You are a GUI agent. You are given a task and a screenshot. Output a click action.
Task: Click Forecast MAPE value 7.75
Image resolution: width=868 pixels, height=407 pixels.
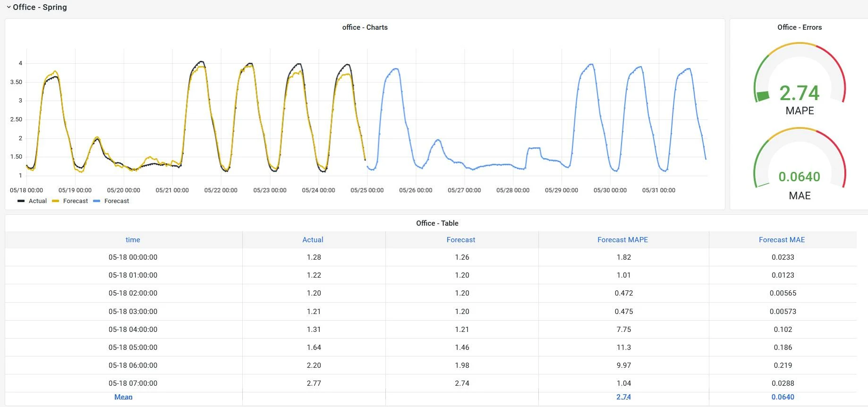[624, 330]
